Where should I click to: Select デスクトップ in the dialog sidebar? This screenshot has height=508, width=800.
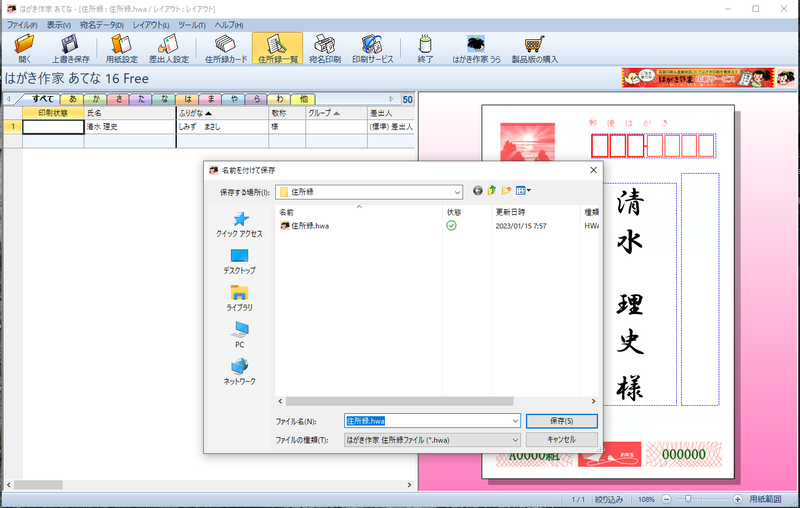[239, 262]
